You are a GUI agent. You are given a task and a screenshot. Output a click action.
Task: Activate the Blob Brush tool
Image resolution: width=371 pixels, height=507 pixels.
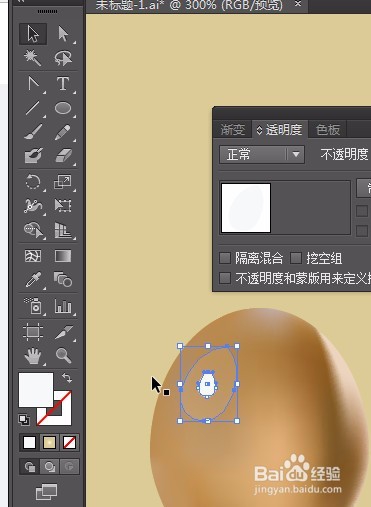pos(33,156)
